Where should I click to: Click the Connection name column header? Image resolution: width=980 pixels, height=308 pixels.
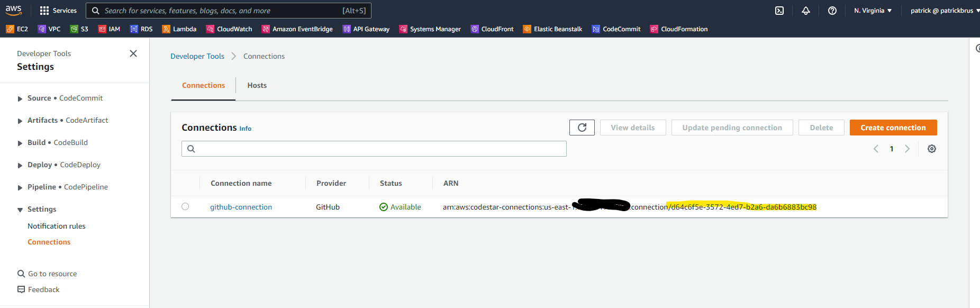point(241,183)
